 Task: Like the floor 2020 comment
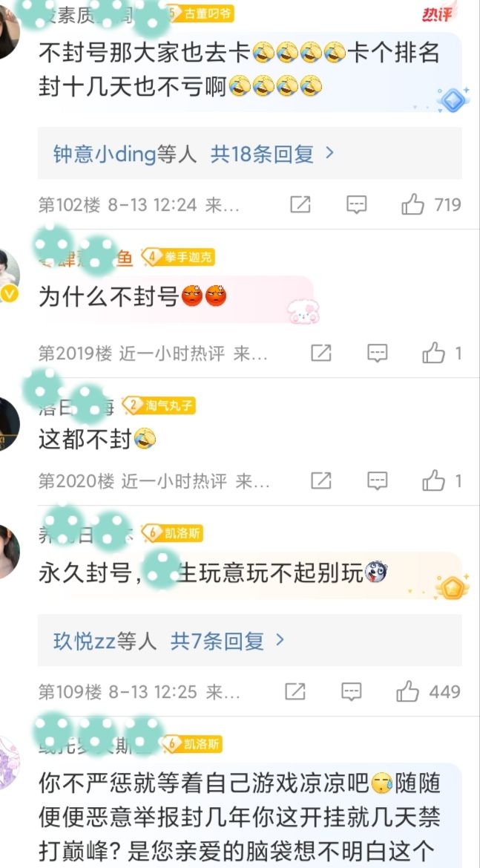click(x=433, y=481)
